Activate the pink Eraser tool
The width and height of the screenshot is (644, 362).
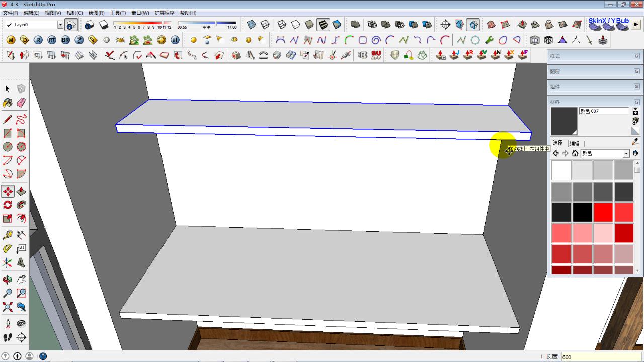click(21, 103)
